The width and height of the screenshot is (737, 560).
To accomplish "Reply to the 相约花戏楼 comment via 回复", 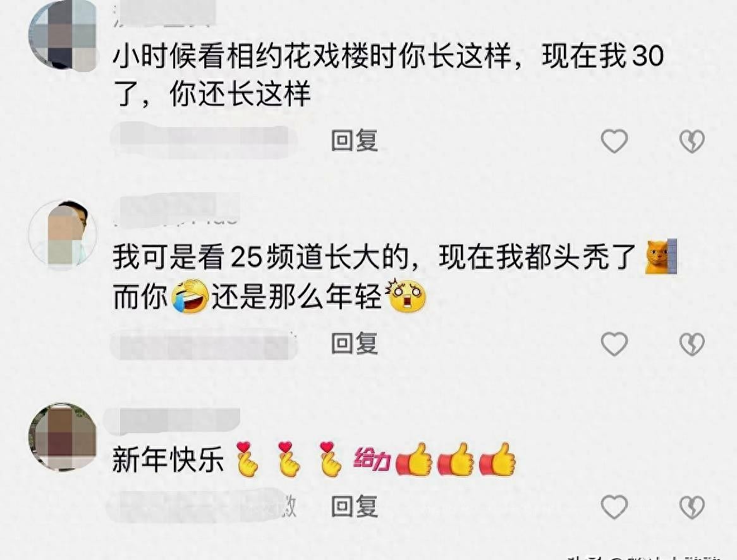I will pos(355,140).
